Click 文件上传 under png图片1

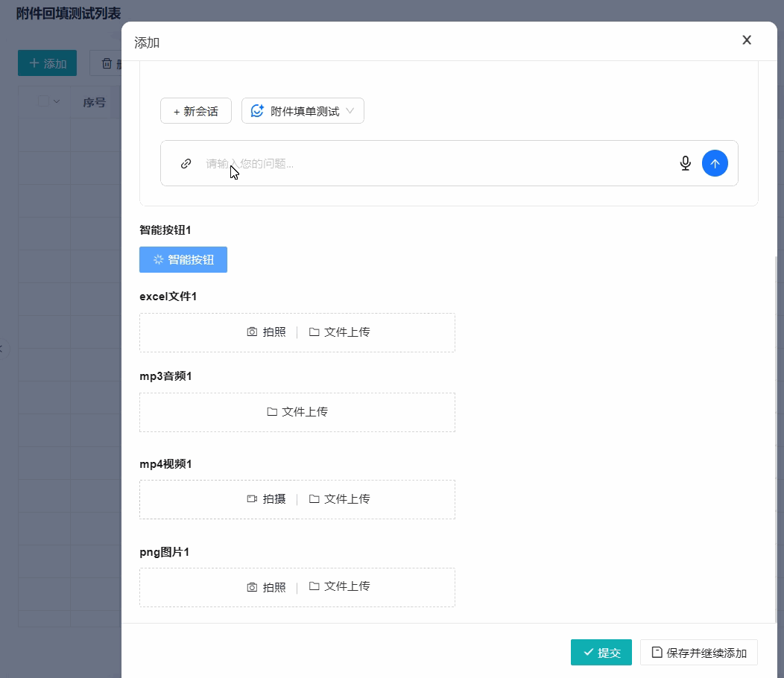coord(340,587)
